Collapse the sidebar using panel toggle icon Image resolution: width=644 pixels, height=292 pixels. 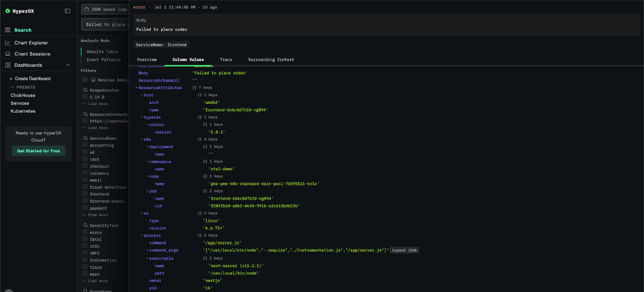pos(68,11)
